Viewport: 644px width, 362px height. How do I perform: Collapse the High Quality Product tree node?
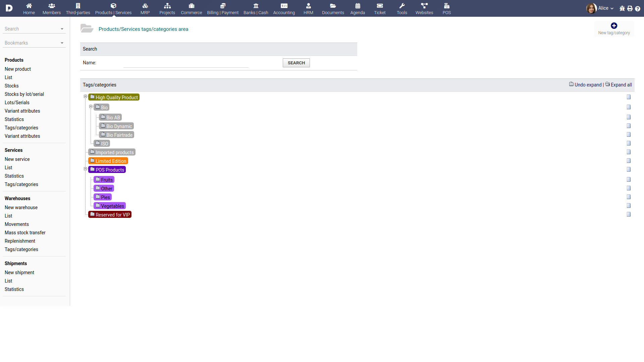tap(85, 97)
